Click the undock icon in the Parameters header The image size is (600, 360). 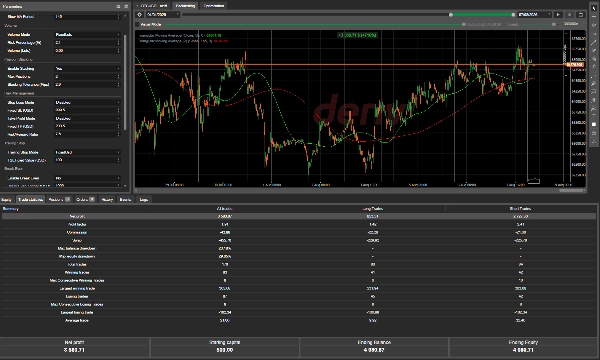click(x=118, y=7)
